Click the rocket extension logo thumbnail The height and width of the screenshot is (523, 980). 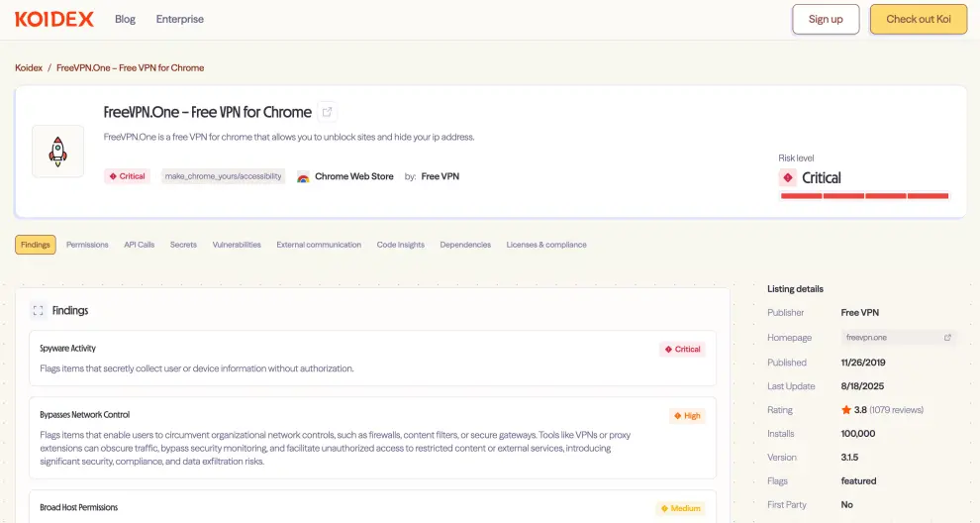[x=57, y=151]
